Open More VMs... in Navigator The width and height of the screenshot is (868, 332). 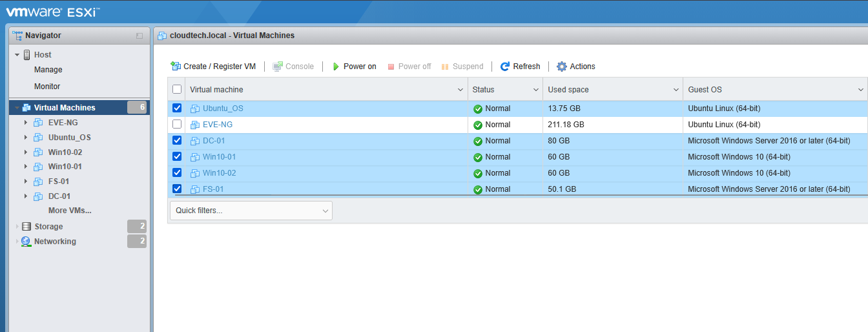point(70,211)
